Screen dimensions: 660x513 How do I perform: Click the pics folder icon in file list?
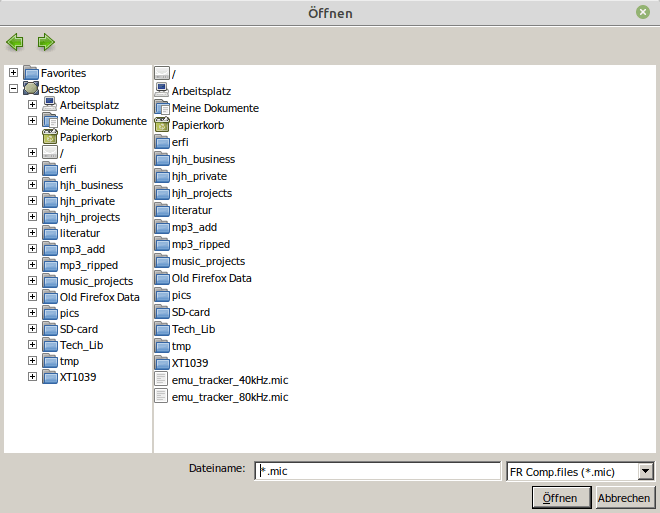[162, 295]
